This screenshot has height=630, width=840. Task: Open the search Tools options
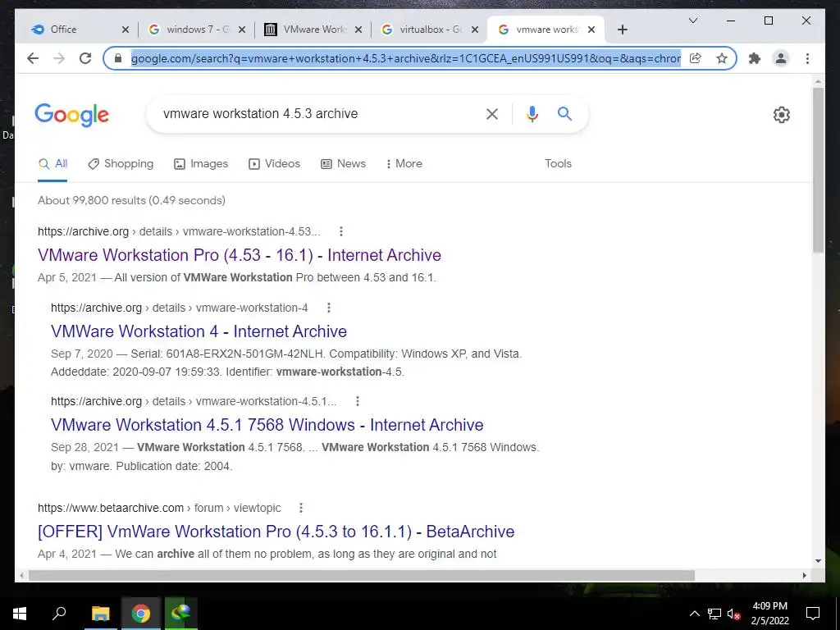(x=558, y=164)
